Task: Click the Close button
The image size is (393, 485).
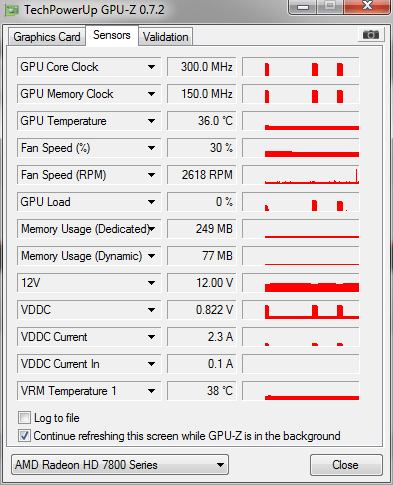Action: click(x=346, y=465)
